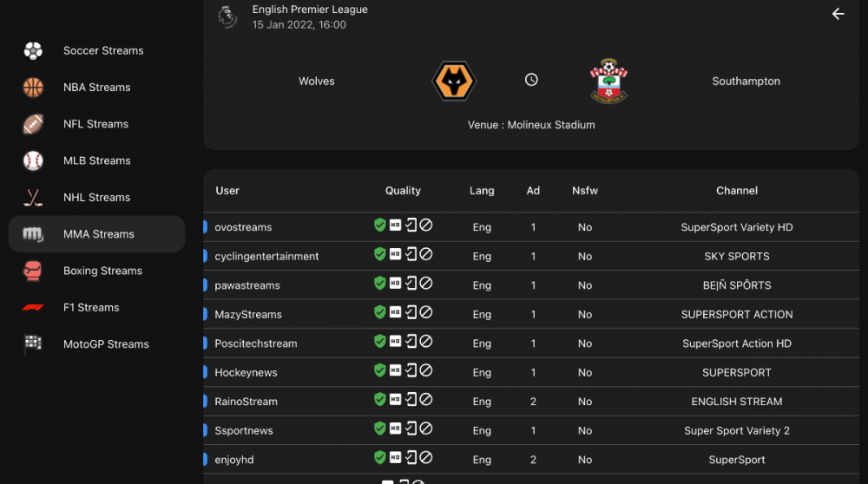The width and height of the screenshot is (868, 484).
Task: Open the cyclingentertainment stream link
Action: (266, 256)
